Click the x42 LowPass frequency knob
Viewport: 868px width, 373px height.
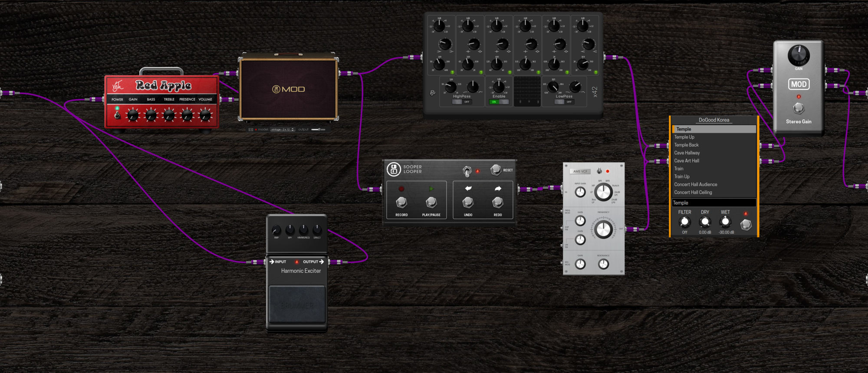point(553,87)
